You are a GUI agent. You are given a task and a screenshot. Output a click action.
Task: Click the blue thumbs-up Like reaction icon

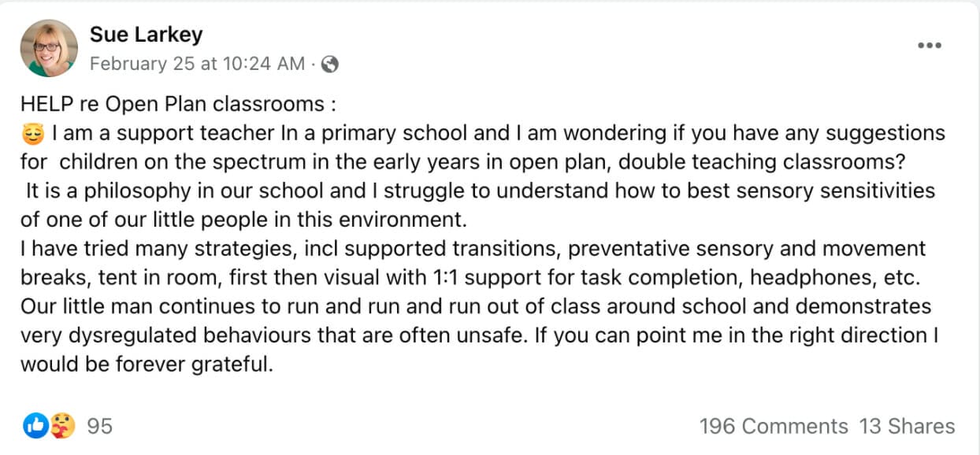click(x=35, y=426)
